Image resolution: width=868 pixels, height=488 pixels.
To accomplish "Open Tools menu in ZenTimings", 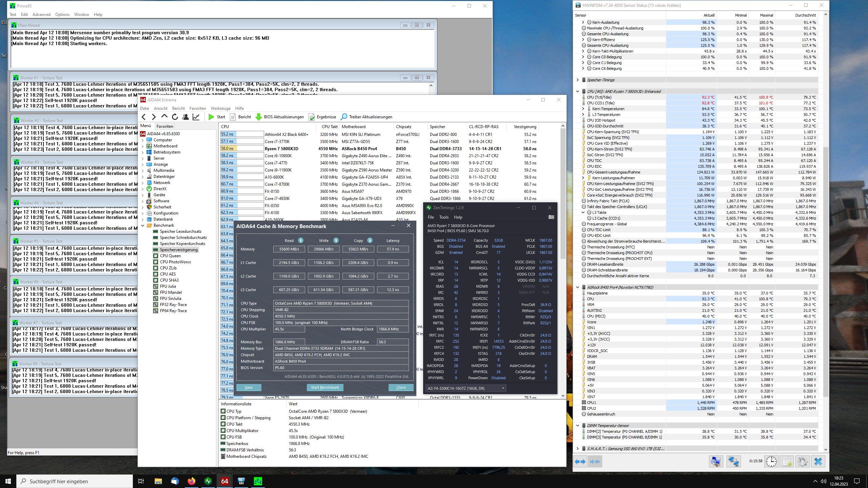I will [444, 217].
